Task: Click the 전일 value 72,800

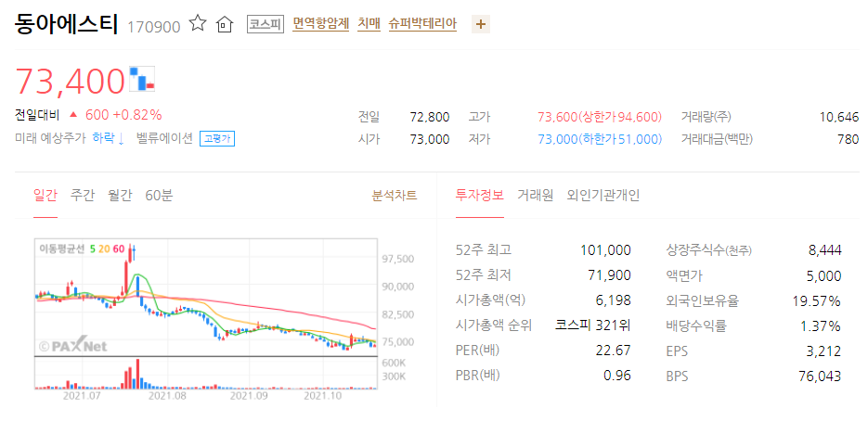Action: coord(430,117)
